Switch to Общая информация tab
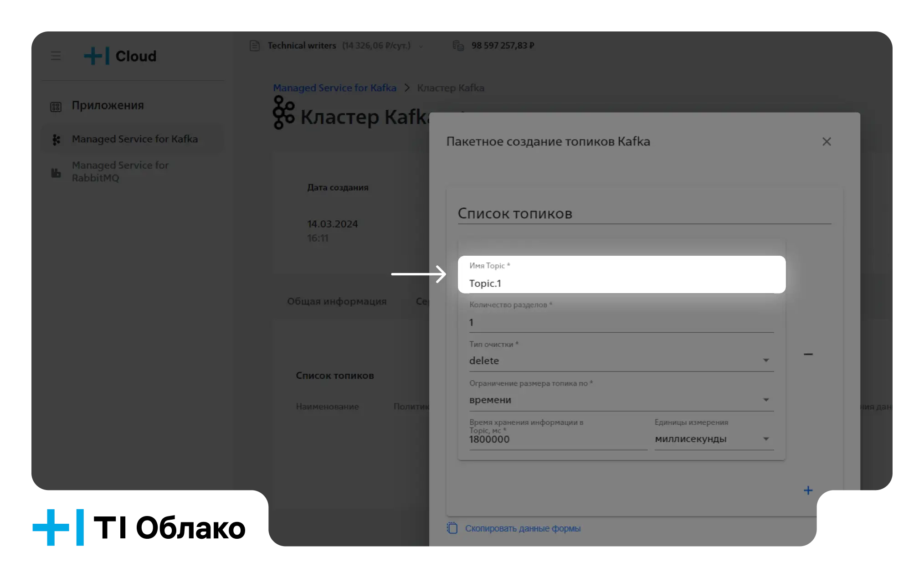The image size is (924, 578). pos(337,301)
